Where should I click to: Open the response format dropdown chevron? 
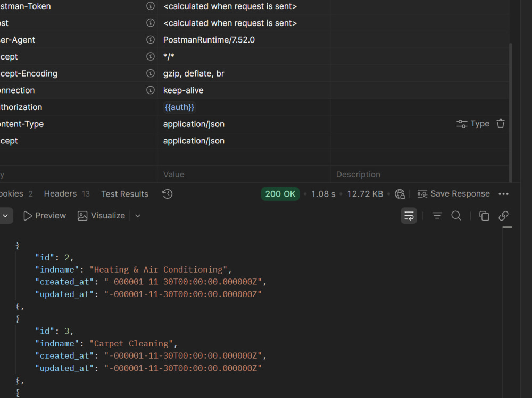[x=5, y=216]
